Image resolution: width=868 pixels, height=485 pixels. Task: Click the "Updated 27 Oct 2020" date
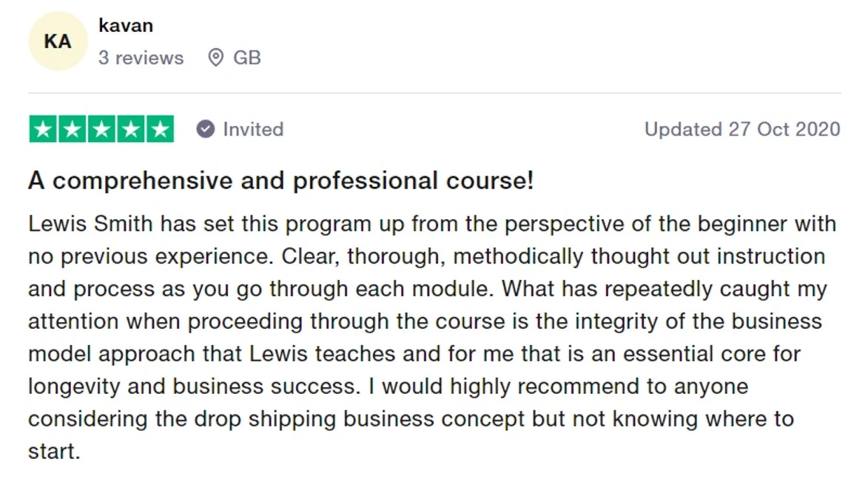(x=742, y=130)
